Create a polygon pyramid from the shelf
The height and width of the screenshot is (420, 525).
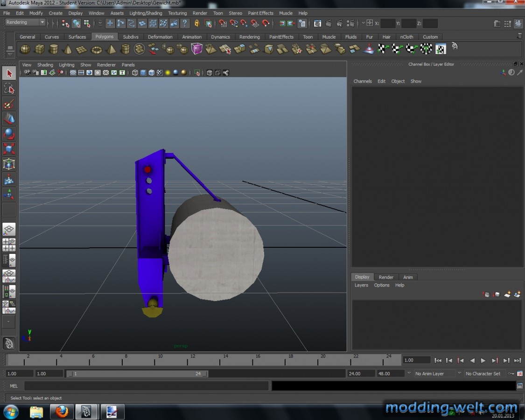(x=111, y=49)
